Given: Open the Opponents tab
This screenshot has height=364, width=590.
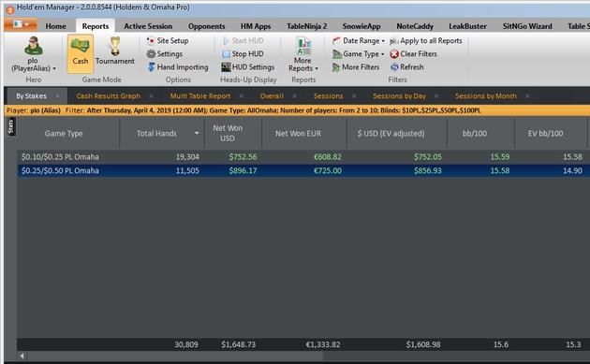Looking at the screenshot, I should click(x=207, y=26).
